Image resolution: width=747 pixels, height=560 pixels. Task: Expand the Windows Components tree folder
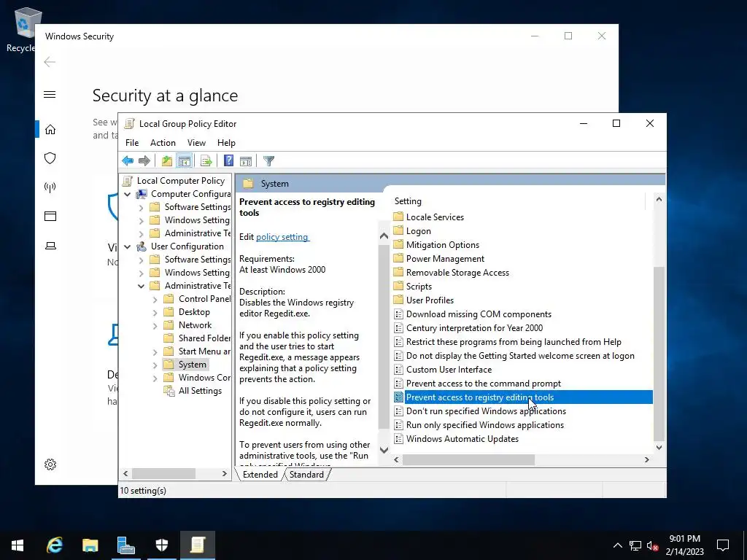coord(155,378)
